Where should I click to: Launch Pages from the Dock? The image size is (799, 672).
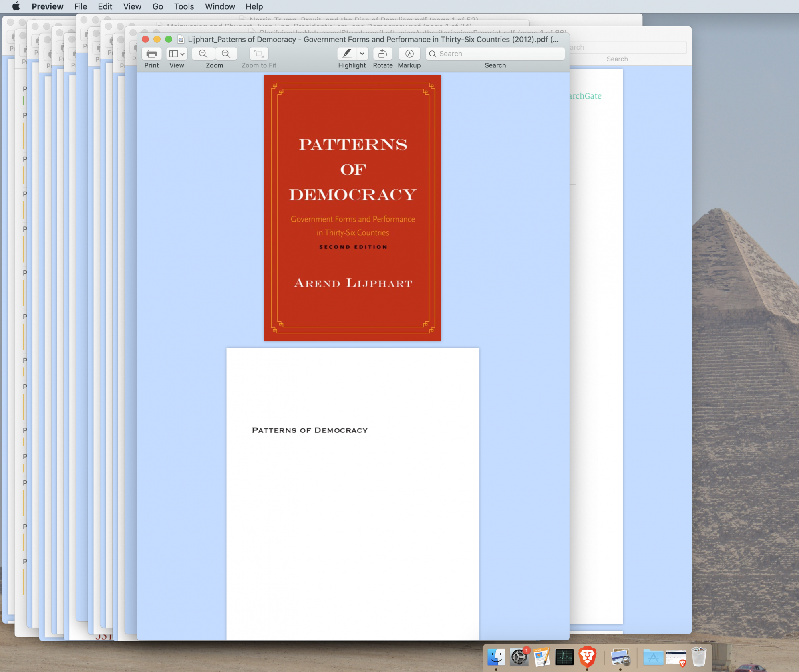(541, 657)
